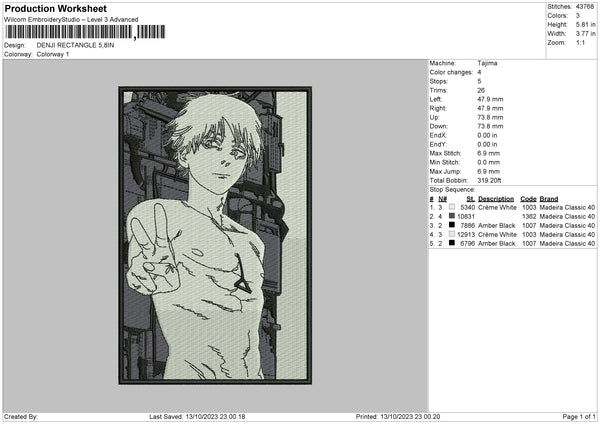
Task: Select the Amber Black swatch with 7886 stitches
Action: [452, 225]
